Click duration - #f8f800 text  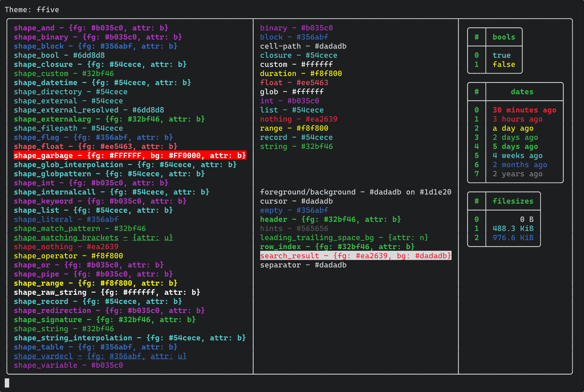[301, 73]
